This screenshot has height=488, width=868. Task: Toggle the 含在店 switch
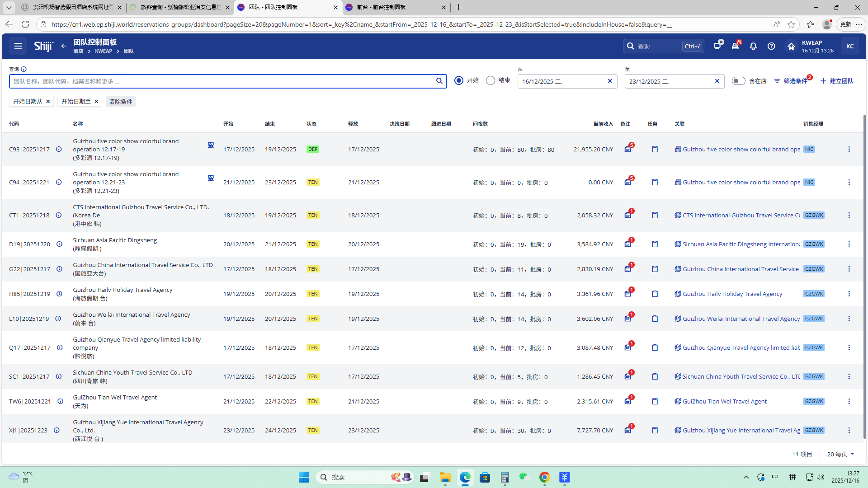pos(738,81)
